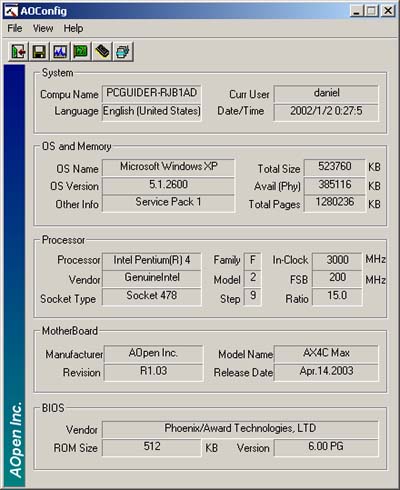Click the OS Version value 5.1.2600
Image resolution: width=400 pixels, height=490 pixels.
168,185
